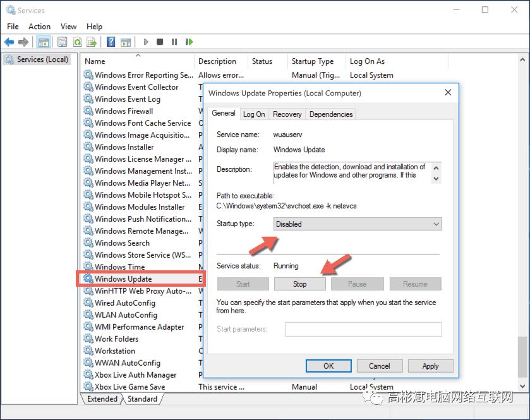Image resolution: width=530 pixels, height=420 pixels.
Task: Click gear icon of Windows Event Collector
Action: (x=88, y=87)
